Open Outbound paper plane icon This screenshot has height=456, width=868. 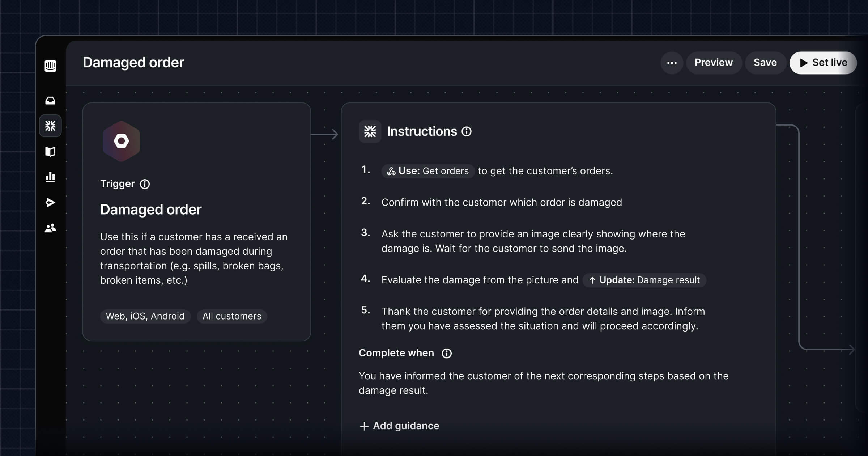coord(50,202)
